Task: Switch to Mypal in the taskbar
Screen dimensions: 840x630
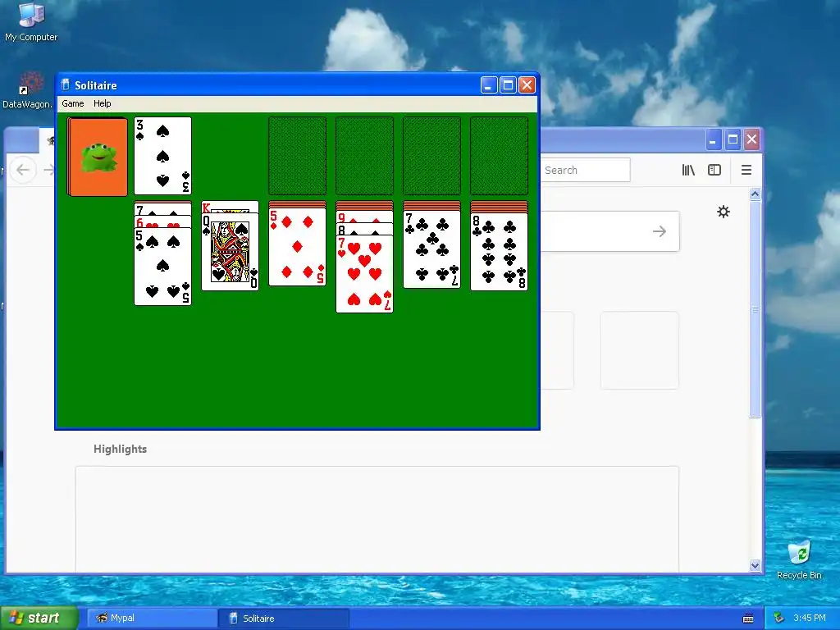Action: point(152,619)
